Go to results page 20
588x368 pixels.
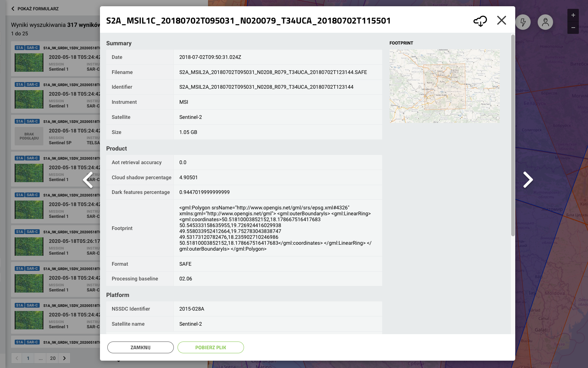[53, 358]
